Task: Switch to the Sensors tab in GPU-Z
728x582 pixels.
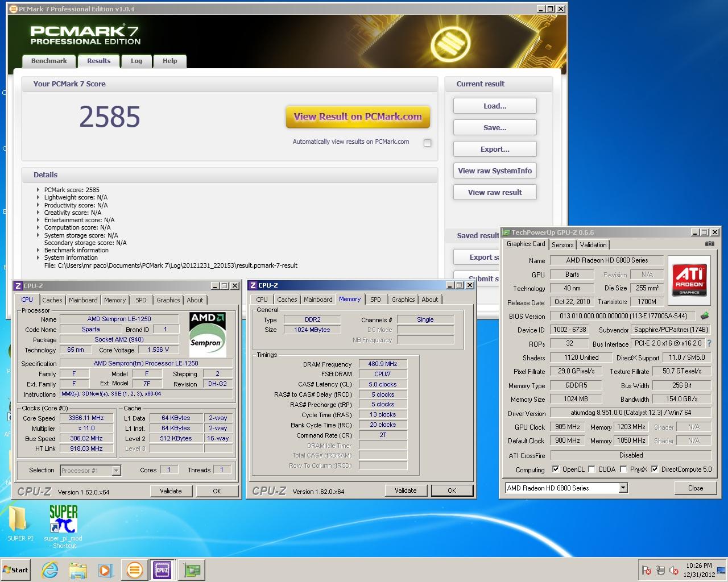Action: click(x=562, y=245)
